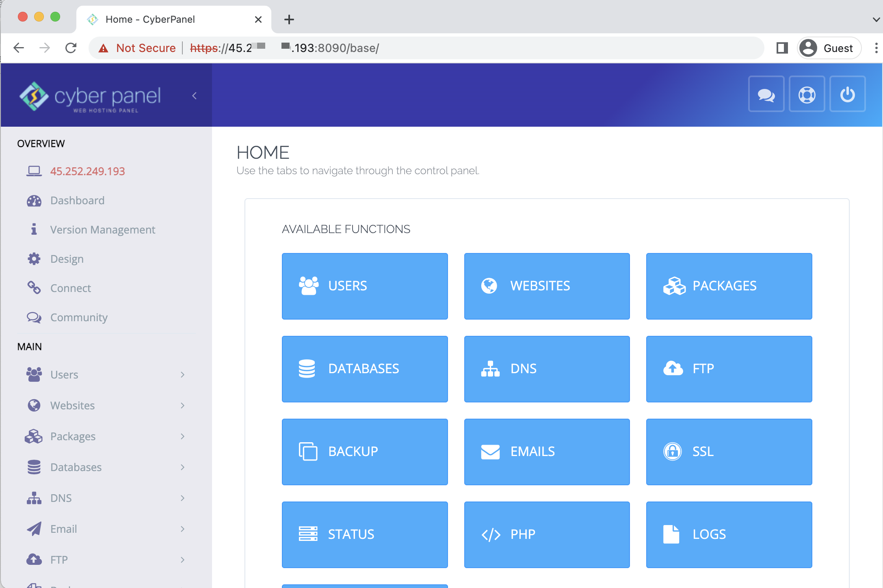Image resolution: width=883 pixels, height=588 pixels.
Task: Click the Design gear icon
Action: (x=34, y=259)
